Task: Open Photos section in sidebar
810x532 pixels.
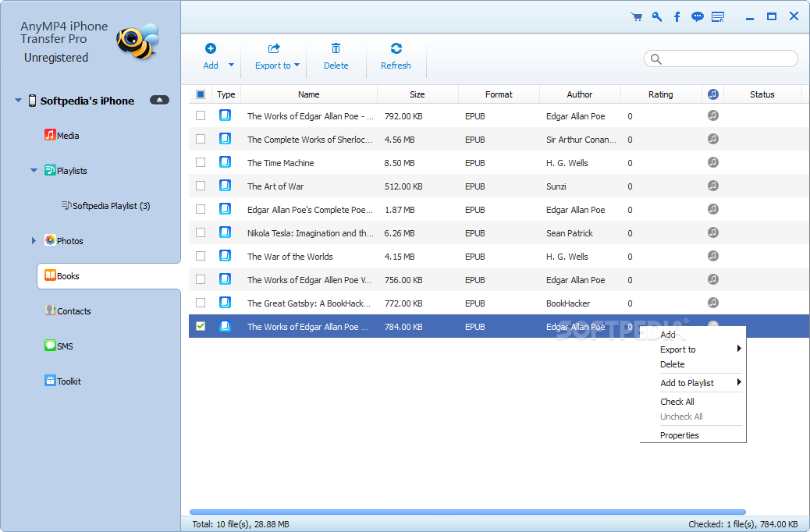Action: point(64,241)
